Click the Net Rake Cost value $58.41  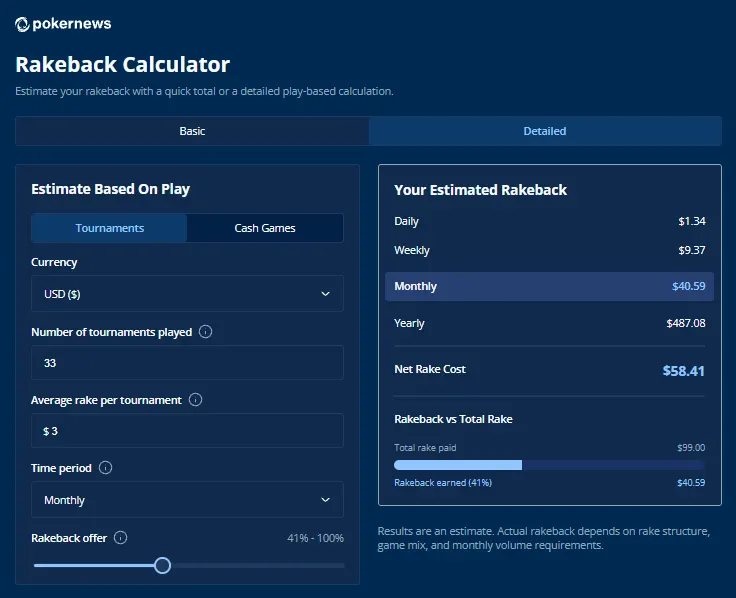(x=683, y=371)
